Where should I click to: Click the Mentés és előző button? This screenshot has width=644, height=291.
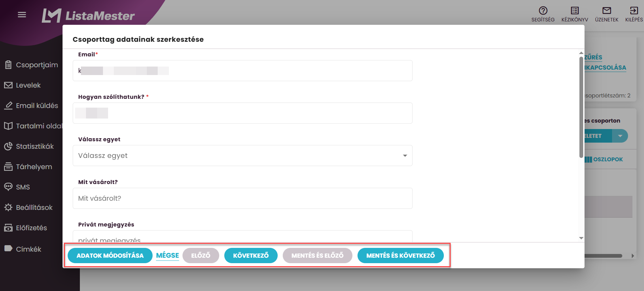tap(317, 255)
